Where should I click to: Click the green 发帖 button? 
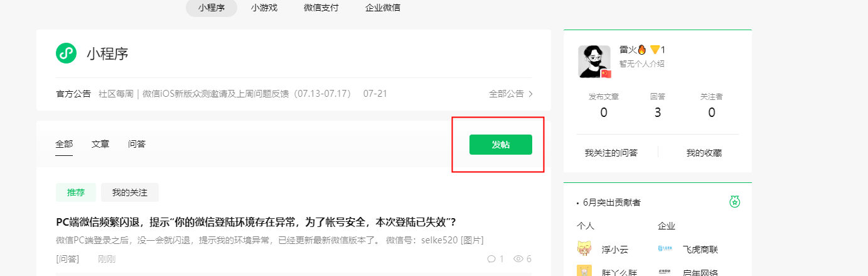click(x=501, y=145)
